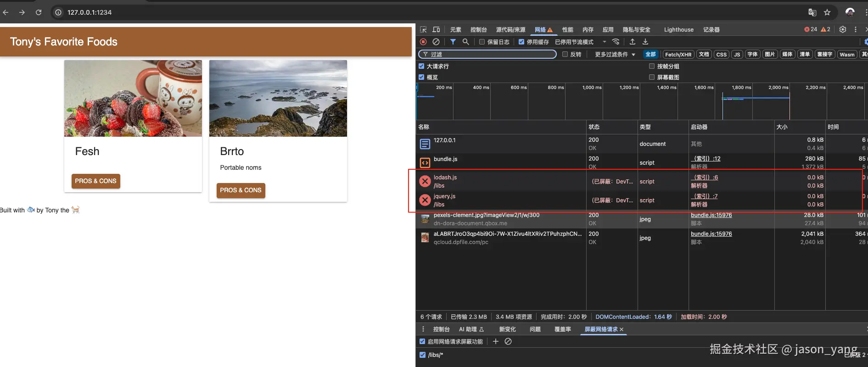
Task: Switch to 元素 panel tab
Action: 456,29
